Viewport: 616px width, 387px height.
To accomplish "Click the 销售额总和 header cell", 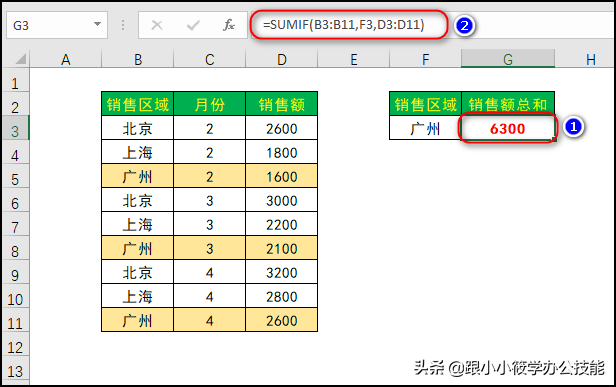I will pyautogui.click(x=508, y=104).
